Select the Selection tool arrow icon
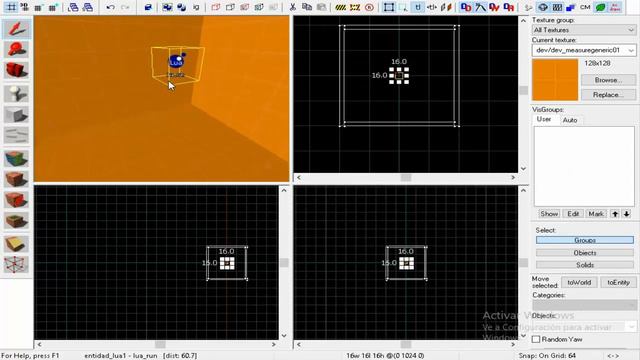This screenshot has height=360, width=640. pos(16,29)
